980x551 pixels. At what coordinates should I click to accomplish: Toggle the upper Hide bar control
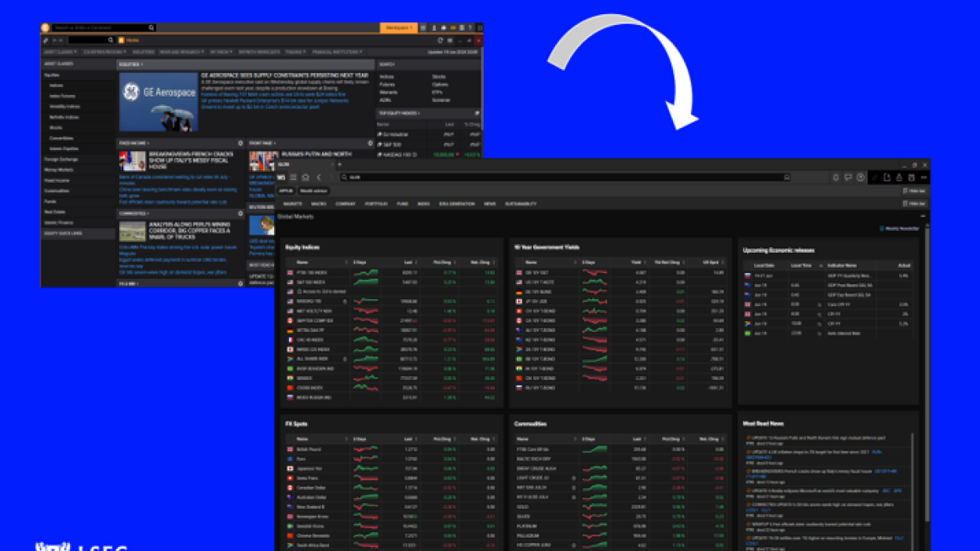click(x=914, y=191)
